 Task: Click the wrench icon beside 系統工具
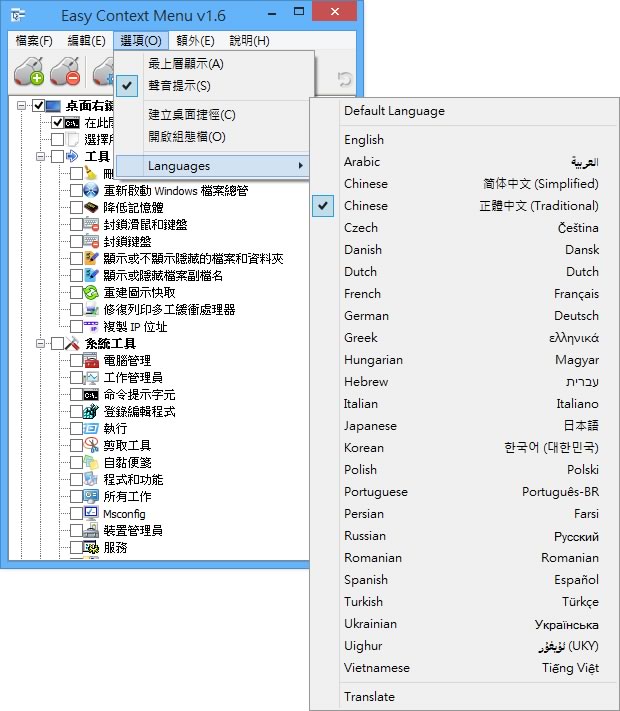tap(72, 343)
